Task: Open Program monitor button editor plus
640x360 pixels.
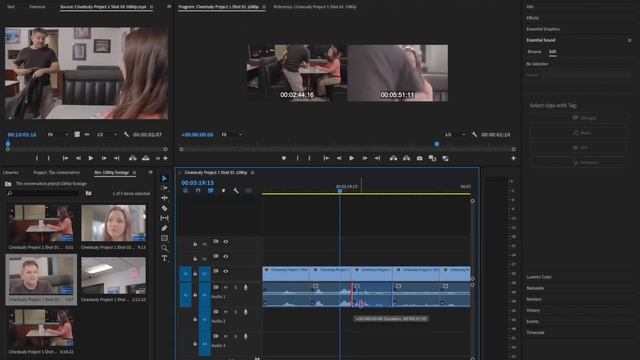Action: coord(513,158)
